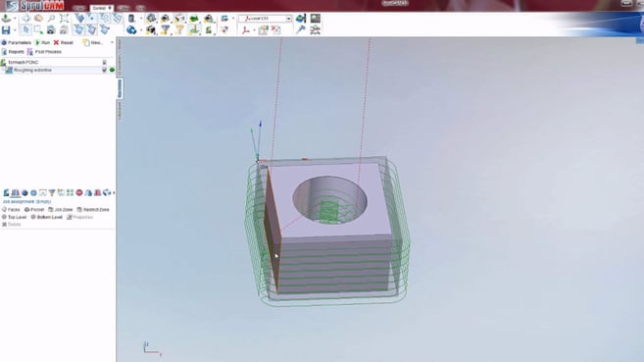
Task: Click the hammer tool icon in top toolbar
Action: (301, 30)
